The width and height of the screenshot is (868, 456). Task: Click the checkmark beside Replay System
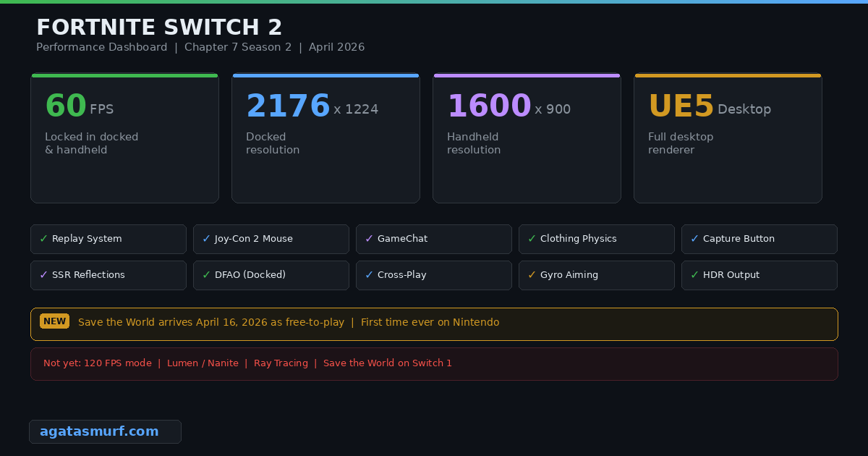[x=44, y=239]
